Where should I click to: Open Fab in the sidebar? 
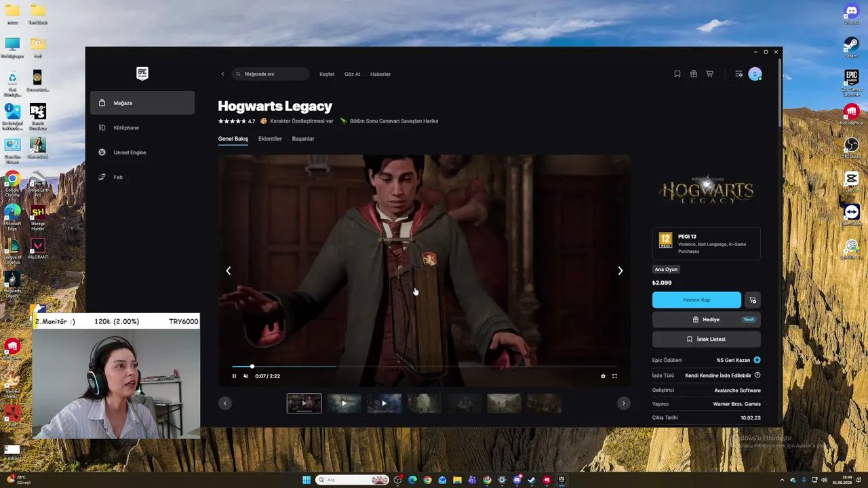[x=142, y=177]
